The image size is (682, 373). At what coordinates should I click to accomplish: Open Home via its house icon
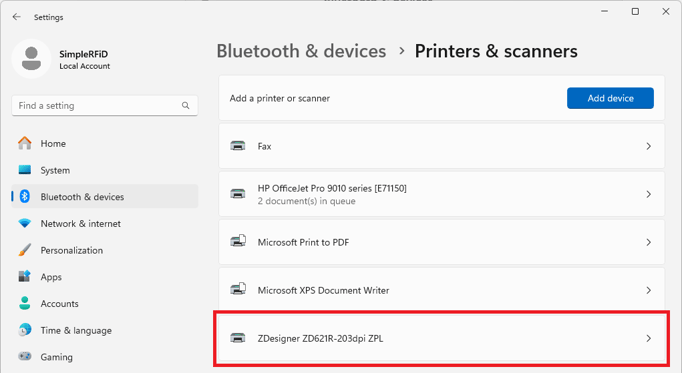point(25,143)
